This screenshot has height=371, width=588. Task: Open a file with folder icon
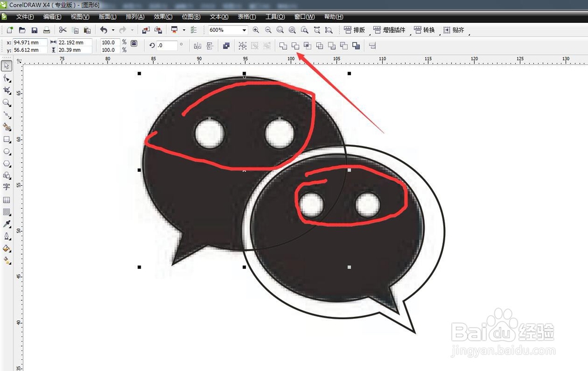coord(22,30)
